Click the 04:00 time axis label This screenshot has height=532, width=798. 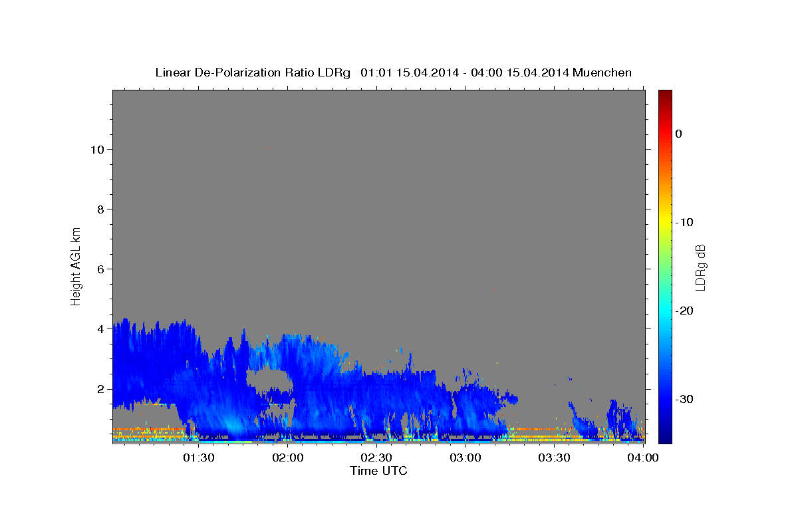click(x=643, y=458)
